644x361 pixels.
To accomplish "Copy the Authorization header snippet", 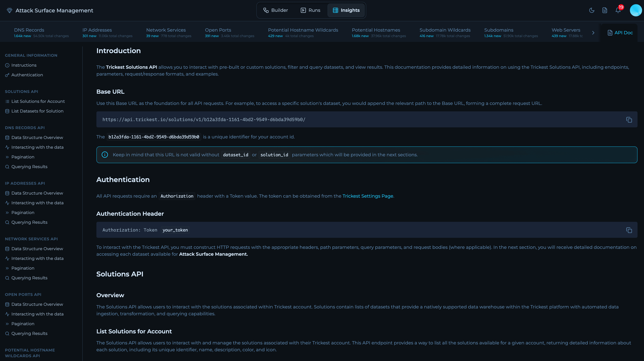I will [629, 230].
